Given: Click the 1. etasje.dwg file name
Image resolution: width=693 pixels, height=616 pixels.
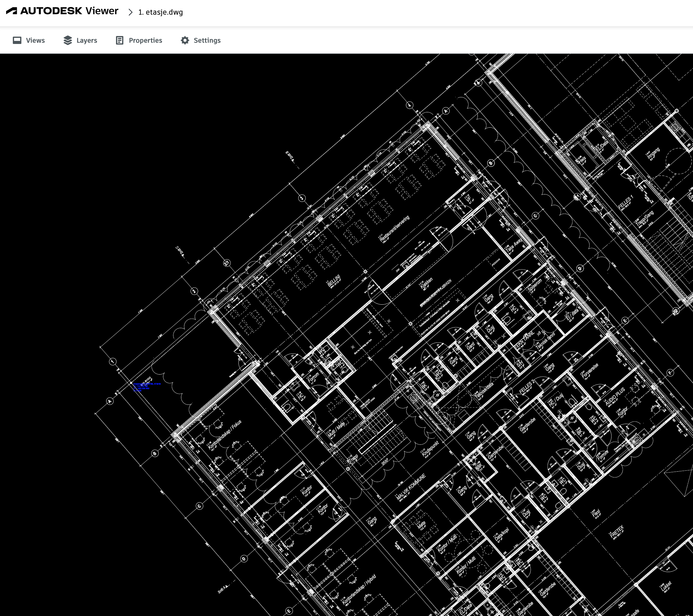Looking at the screenshot, I should [160, 12].
